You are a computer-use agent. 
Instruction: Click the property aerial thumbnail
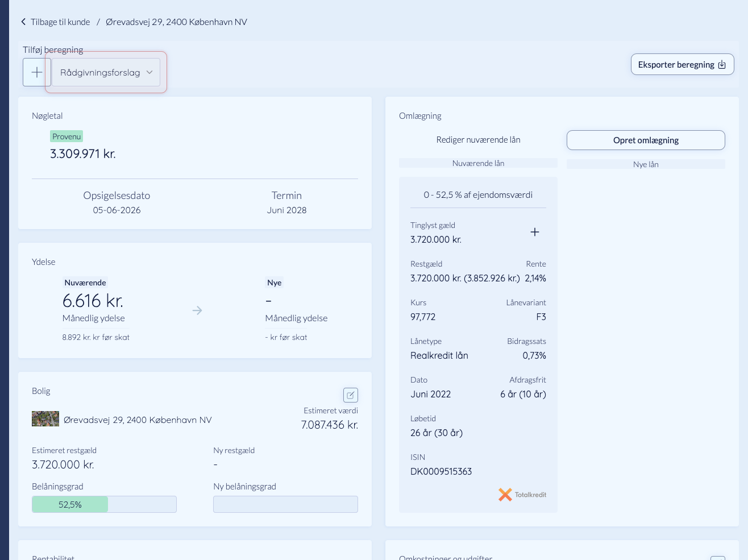point(45,419)
